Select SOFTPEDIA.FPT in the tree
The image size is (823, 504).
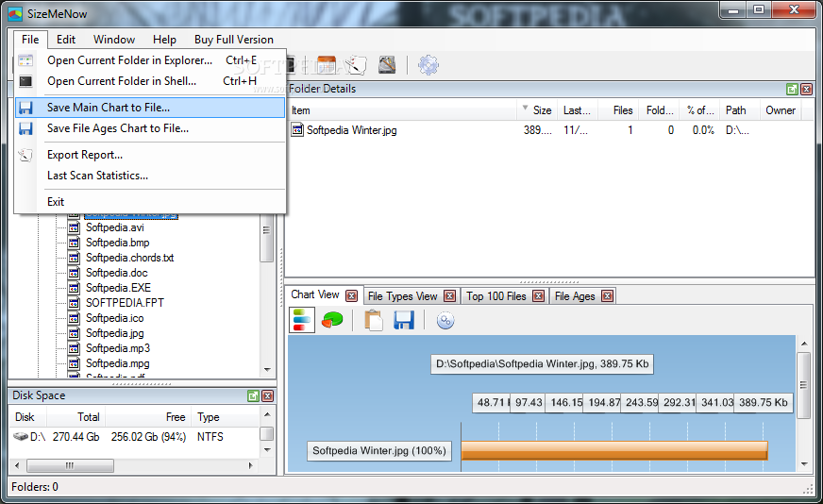pos(125,303)
